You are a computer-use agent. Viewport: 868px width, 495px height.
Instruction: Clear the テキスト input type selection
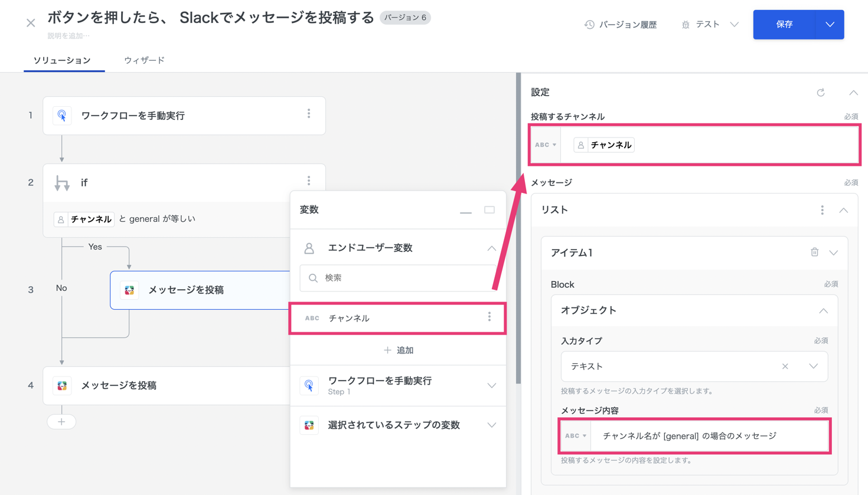(785, 366)
